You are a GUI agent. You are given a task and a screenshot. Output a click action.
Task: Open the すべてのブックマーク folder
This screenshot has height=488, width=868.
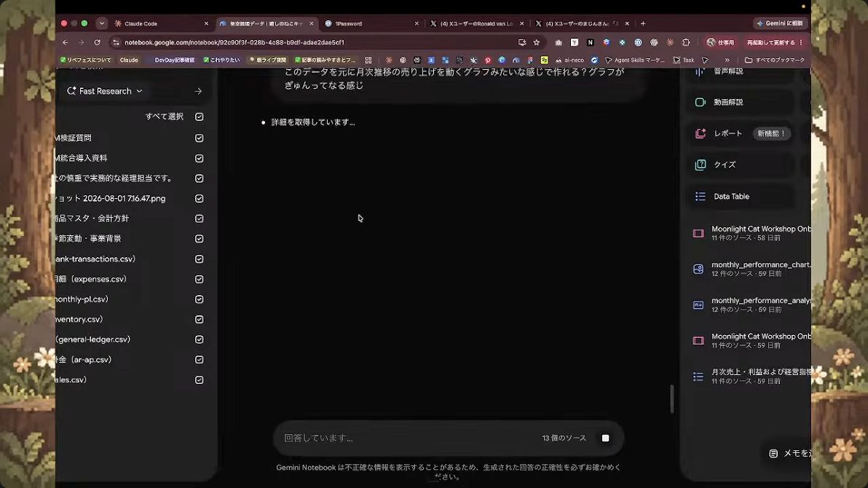click(x=775, y=60)
